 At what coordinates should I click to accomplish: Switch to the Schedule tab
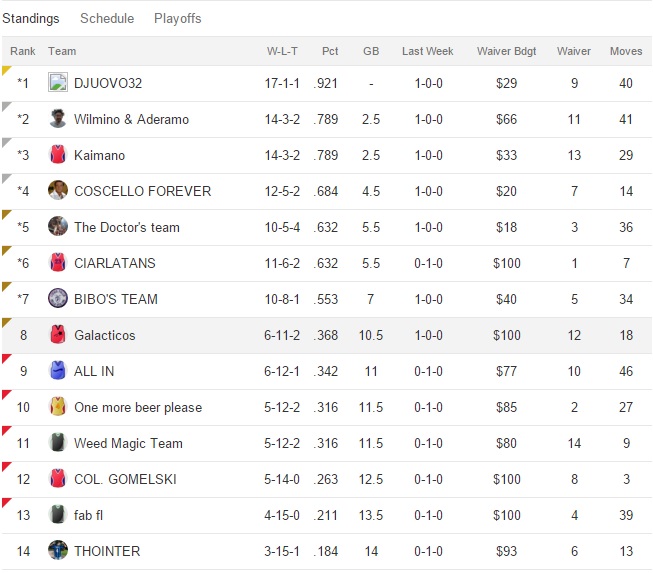pos(107,18)
